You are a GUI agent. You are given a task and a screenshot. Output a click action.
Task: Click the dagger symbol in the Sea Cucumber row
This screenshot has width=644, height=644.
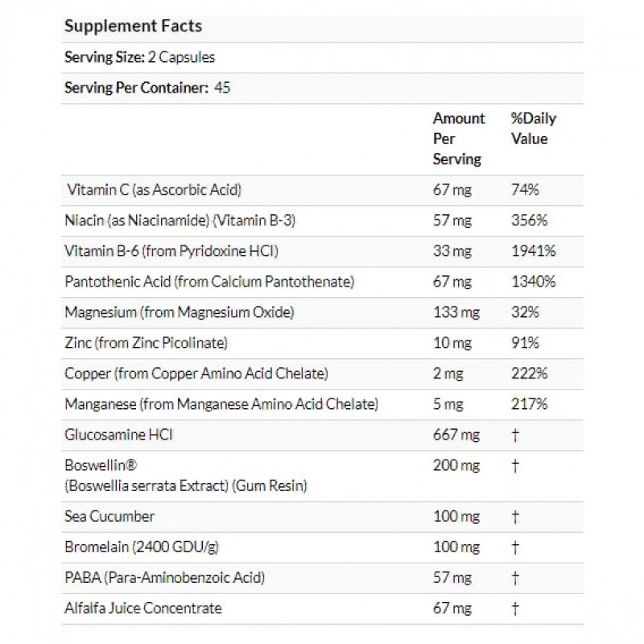click(x=516, y=515)
